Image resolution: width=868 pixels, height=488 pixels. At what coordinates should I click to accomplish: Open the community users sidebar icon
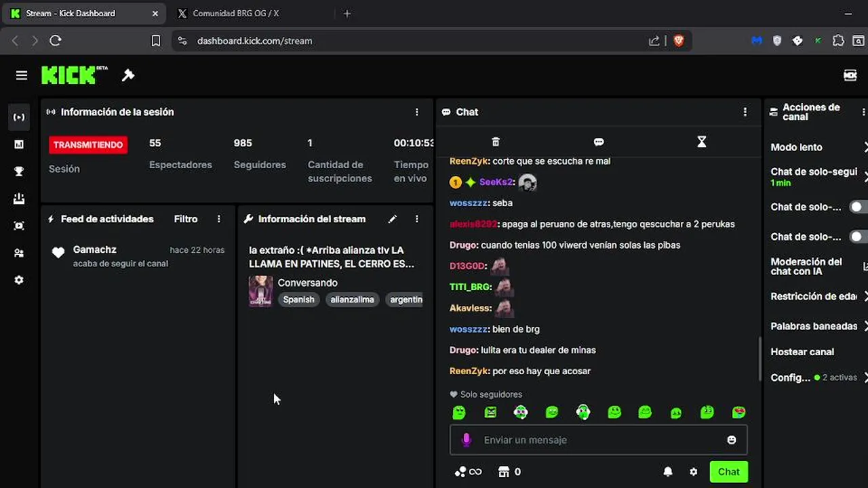pyautogui.click(x=19, y=253)
